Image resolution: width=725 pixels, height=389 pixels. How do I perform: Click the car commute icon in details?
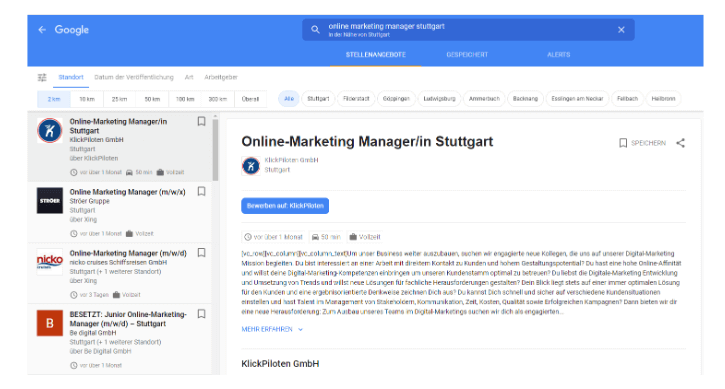(x=315, y=237)
